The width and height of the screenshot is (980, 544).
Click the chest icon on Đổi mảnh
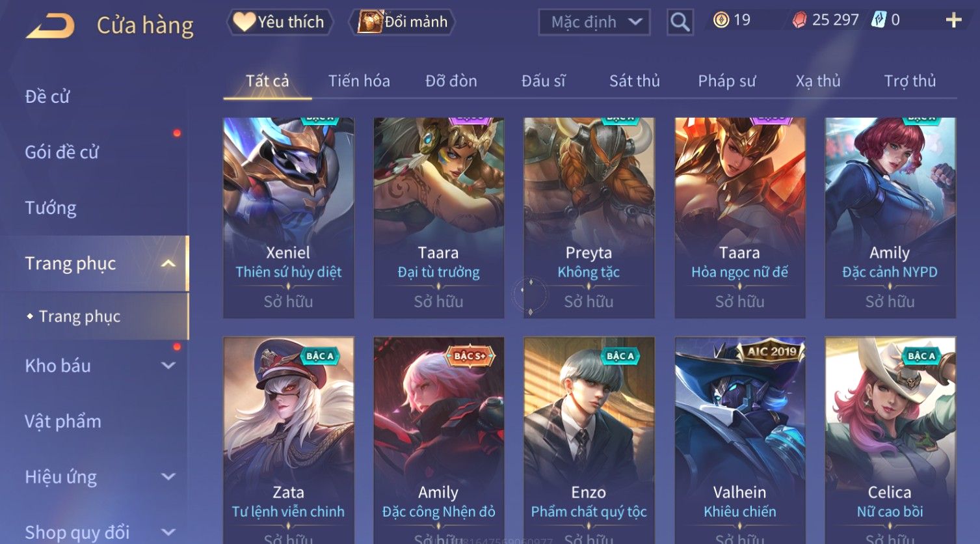(370, 22)
